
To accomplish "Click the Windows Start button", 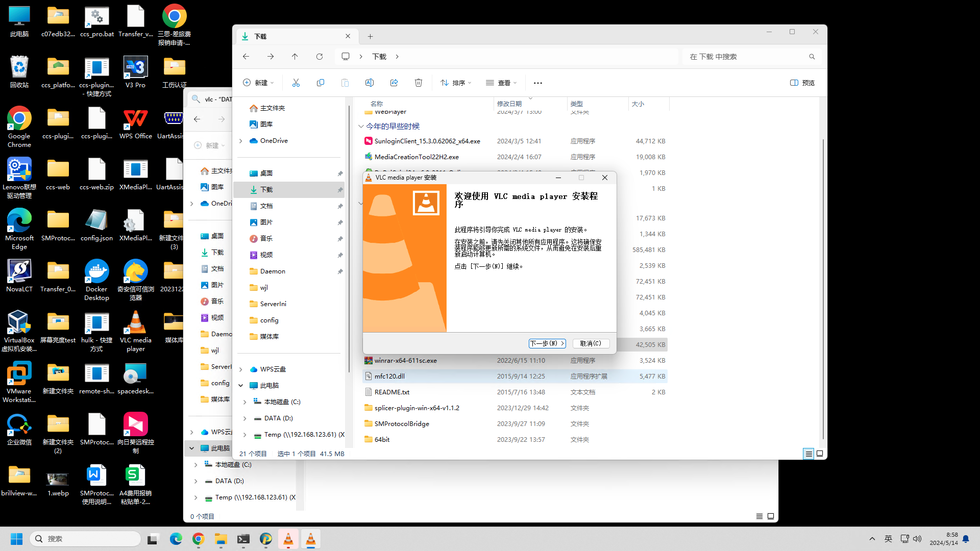I will [x=17, y=539].
